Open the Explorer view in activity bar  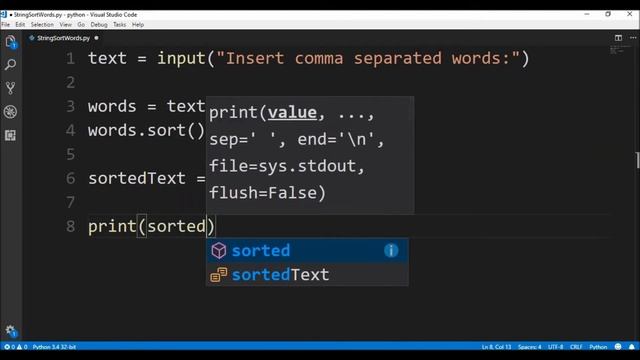click(11, 42)
